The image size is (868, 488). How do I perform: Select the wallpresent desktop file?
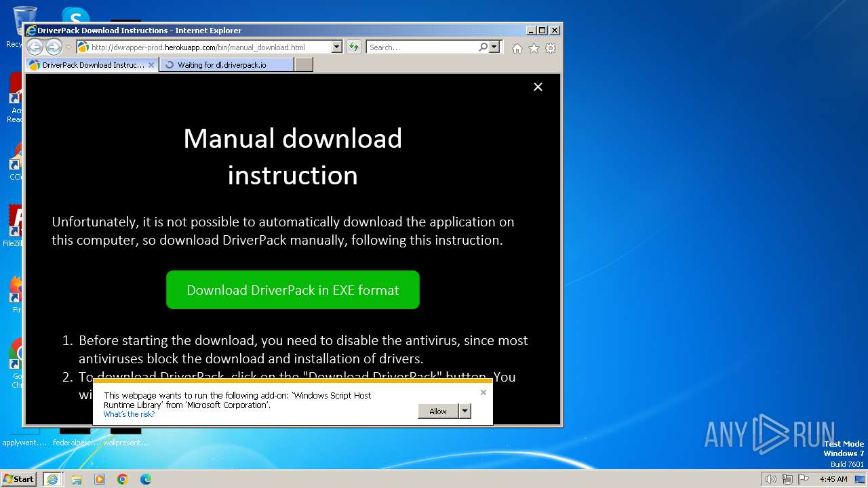[x=125, y=439]
